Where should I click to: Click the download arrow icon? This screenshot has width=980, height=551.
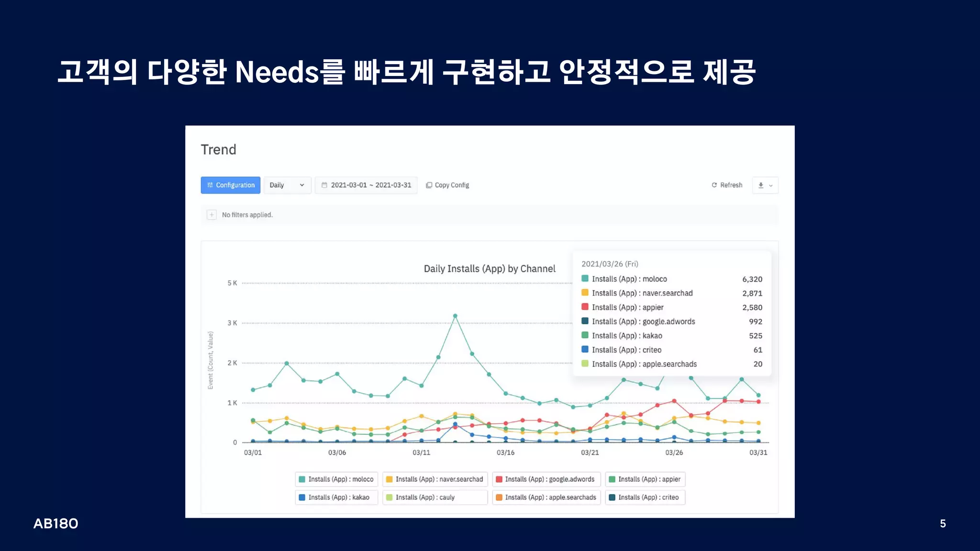click(761, 185)
